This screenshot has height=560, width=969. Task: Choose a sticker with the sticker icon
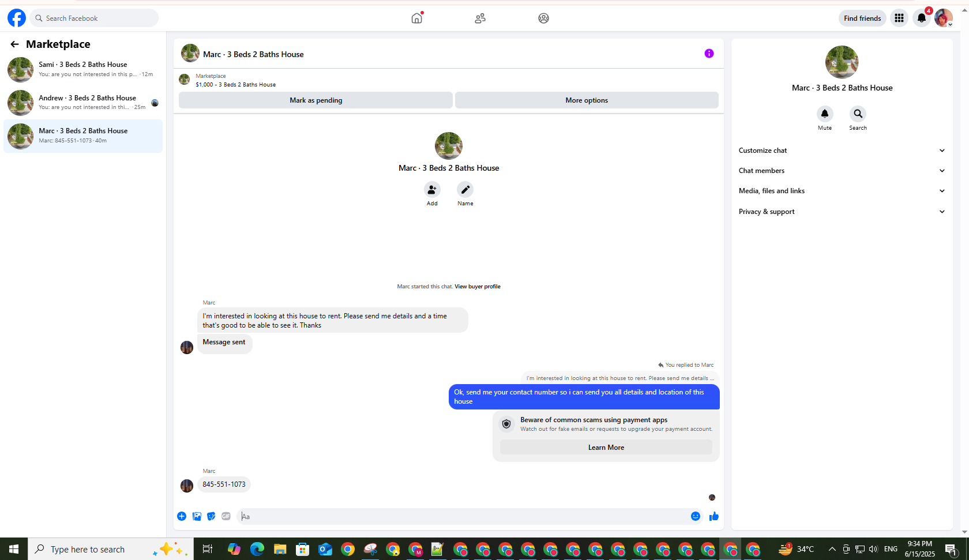211,516
